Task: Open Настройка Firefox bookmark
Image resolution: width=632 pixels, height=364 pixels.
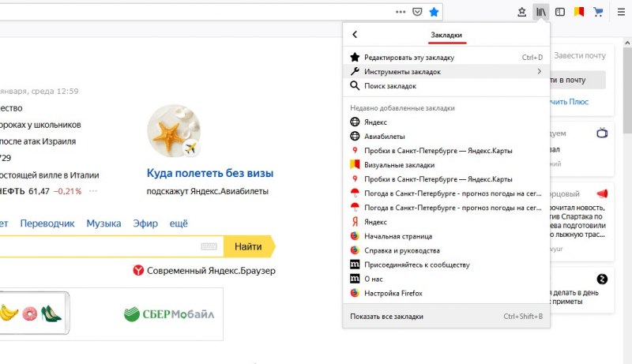Action: click(x=446, y=293)
